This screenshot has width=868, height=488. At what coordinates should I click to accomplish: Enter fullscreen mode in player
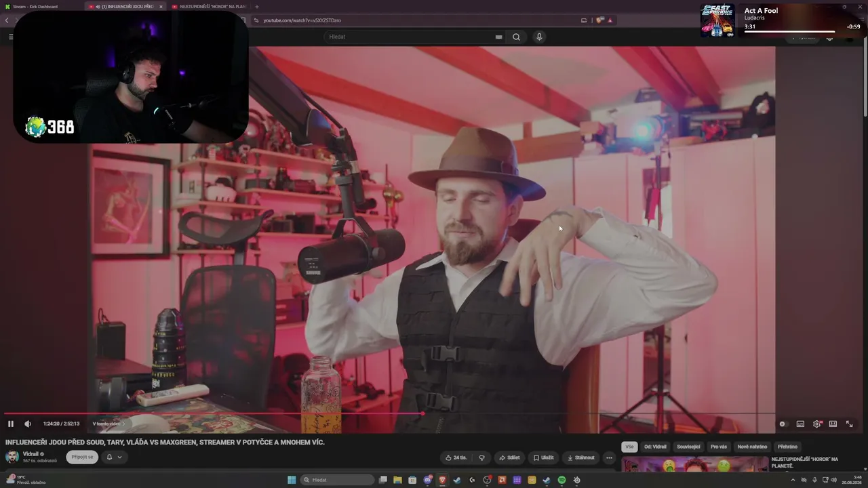[x=849, y=424]
